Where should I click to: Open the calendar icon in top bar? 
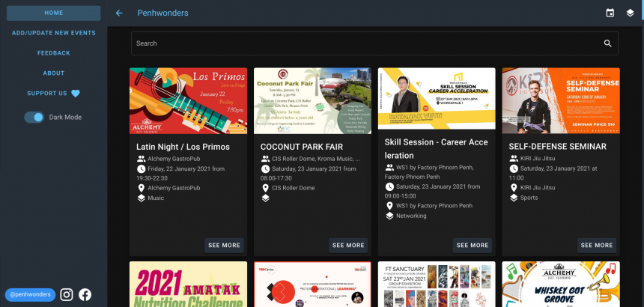click(x=610, y=13)
